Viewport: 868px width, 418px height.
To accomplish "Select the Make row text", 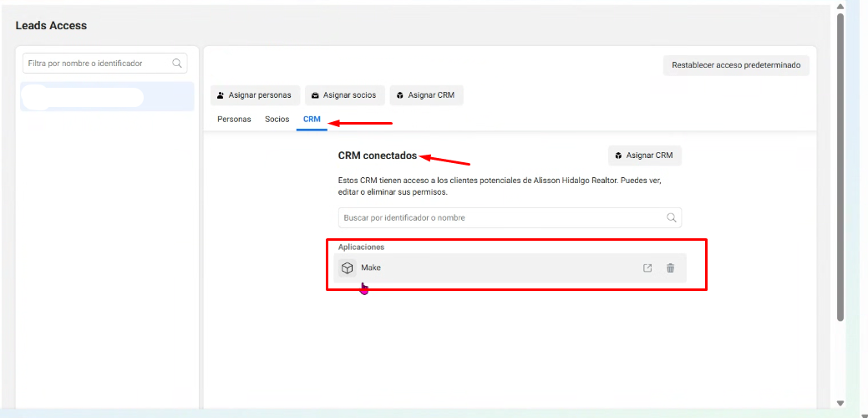I will pyautogui.click(x=371, y=268).
